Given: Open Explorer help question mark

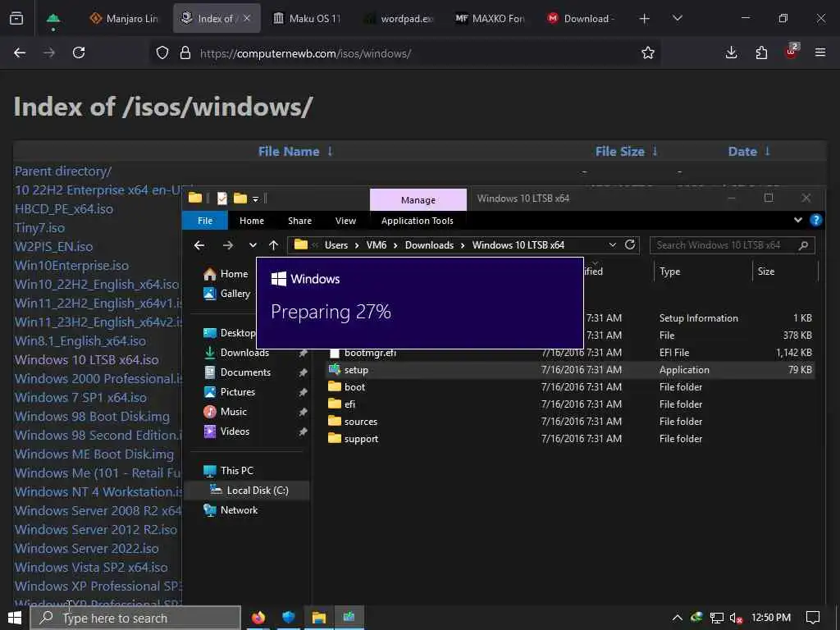Looking at the screenshot, I should pos(815,220).
